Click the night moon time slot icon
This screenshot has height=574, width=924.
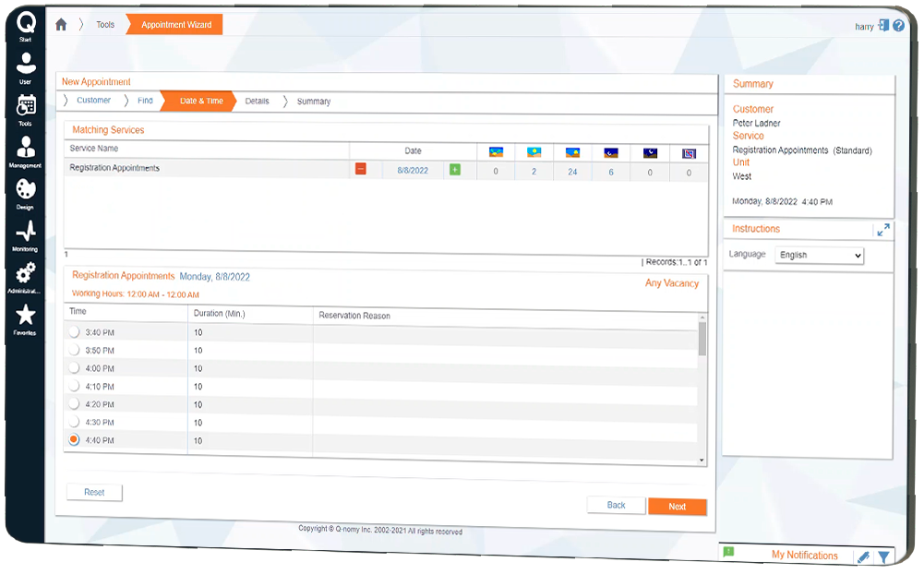point(650,153)
